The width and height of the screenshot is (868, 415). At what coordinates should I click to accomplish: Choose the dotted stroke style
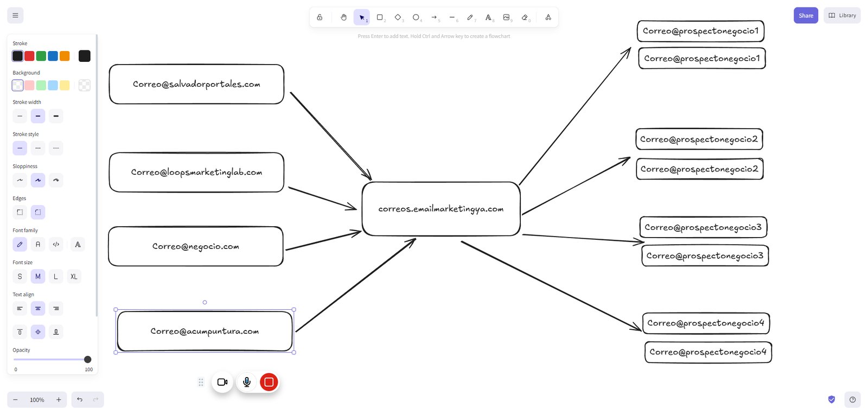pyautogui.click(x=56, y=148)
